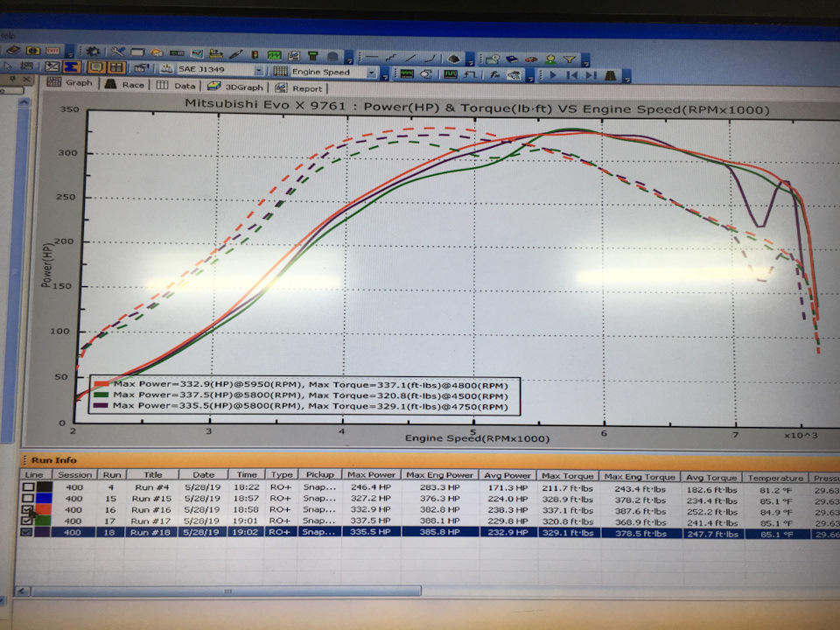Click the wrench and screwdriver tools icon

pos(117,52)
